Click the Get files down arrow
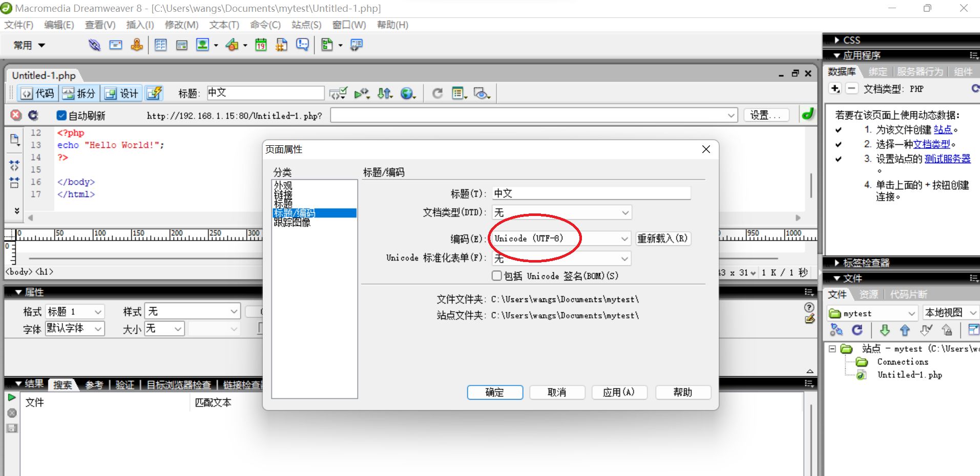Viewport: 980px width, 476px height. click(884, 330)
